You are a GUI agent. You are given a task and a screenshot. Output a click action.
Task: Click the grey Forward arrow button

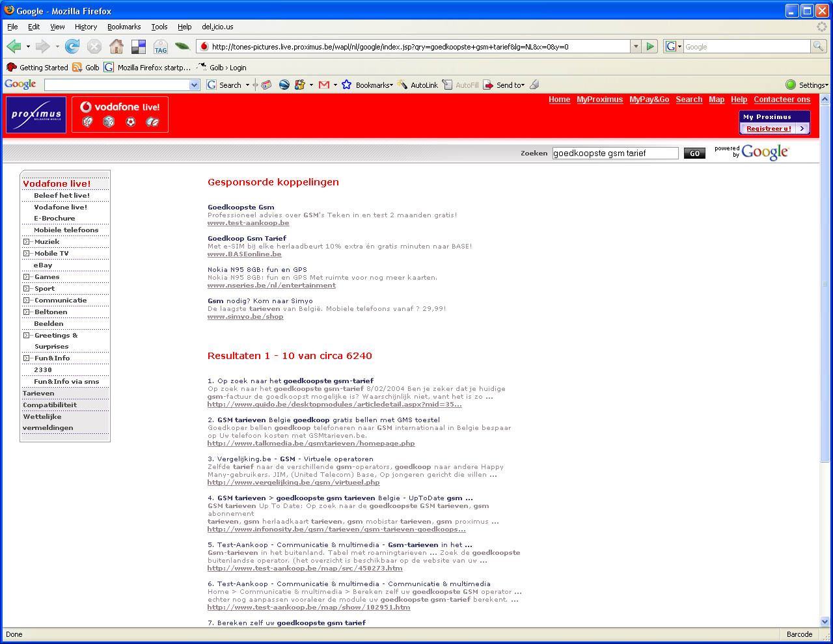pyautogui.click(x=43, y=46)
